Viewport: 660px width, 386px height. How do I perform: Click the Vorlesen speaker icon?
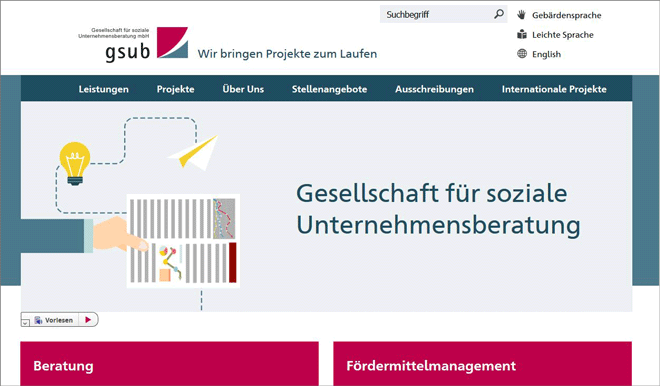click(x=38, y=320)
